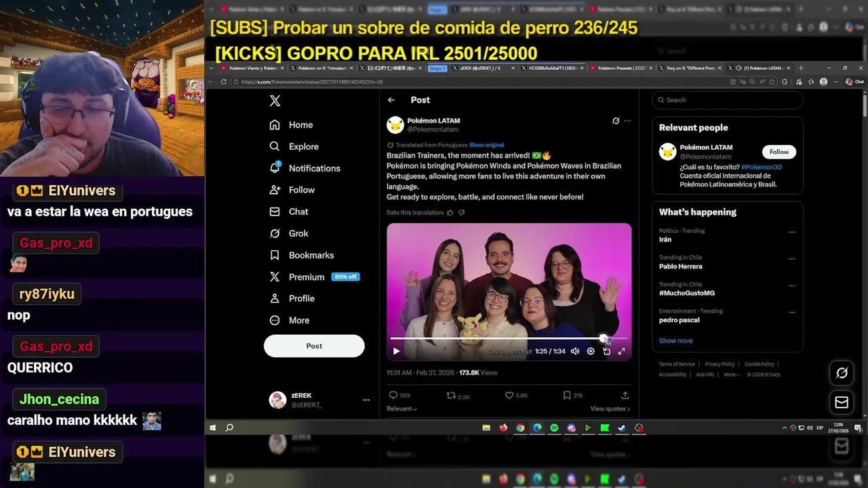
Task: Play the video
Action: 396,351
